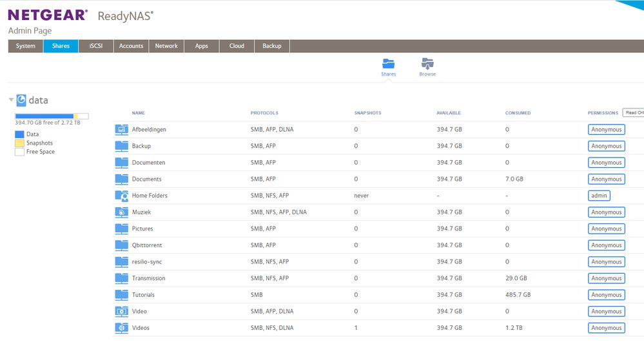This screenshot has height=346, width=644.
Task: Select the Transmission share folder icon
Action: point(122,278)
